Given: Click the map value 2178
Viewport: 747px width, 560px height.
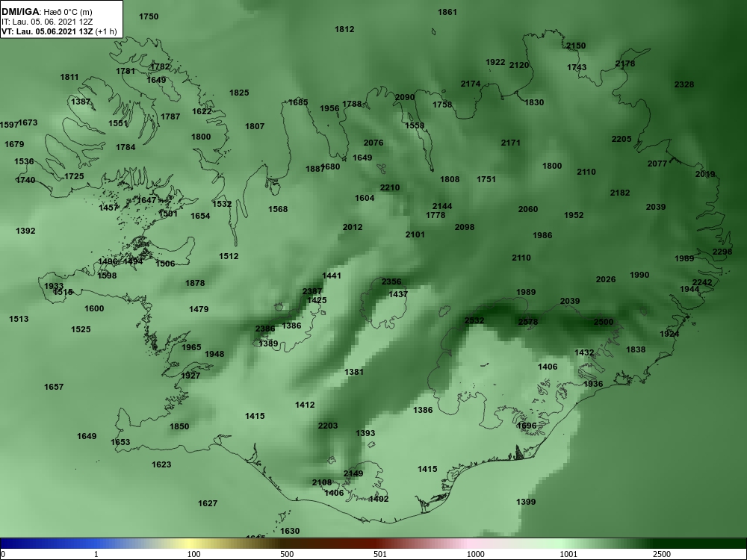Looking at the screenshot, I should 625,63.
